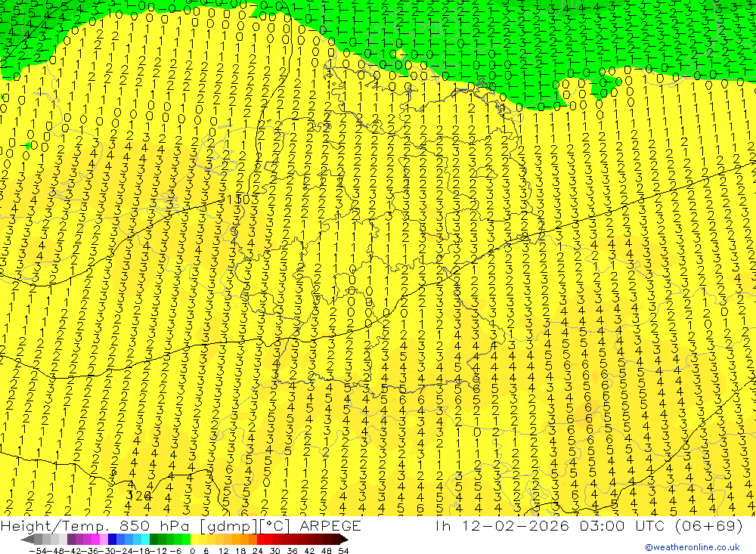Pick the dark blue legend swatch above -30
This screenshot has height=554, width=756.
pos(112,539)
